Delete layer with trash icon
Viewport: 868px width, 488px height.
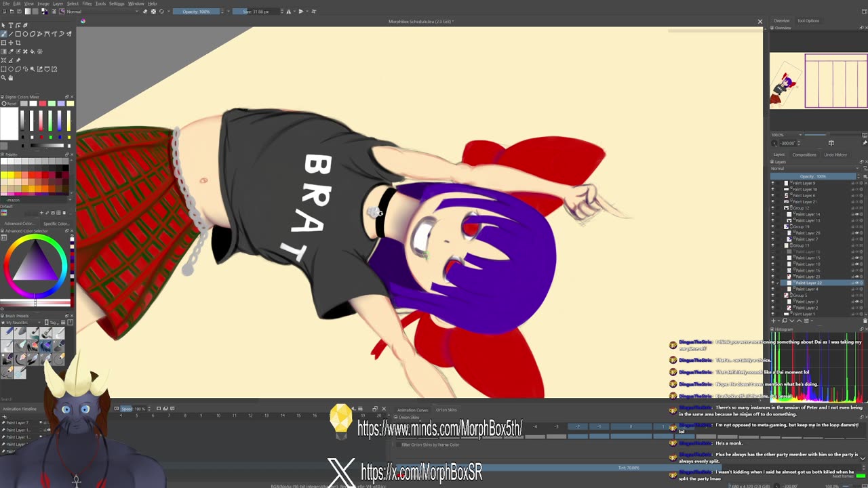click(x=865, y=321)
